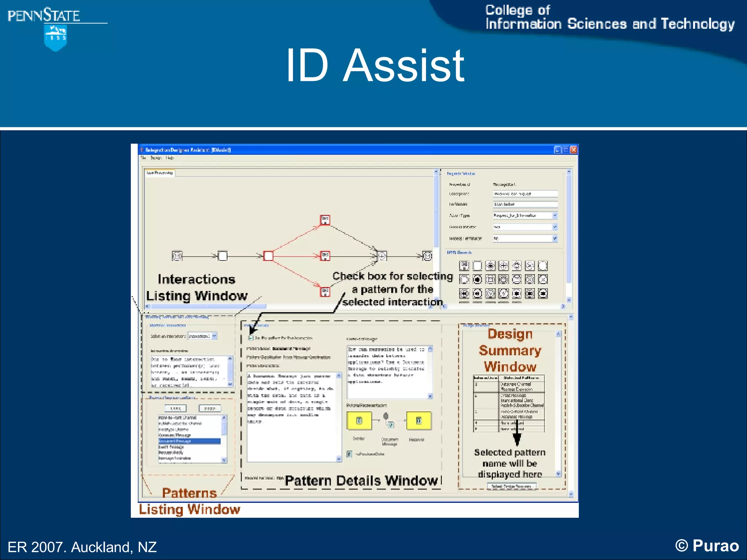Click the pattern description scrollbar's down arrow
747x560 pixels.
(339, 459)
